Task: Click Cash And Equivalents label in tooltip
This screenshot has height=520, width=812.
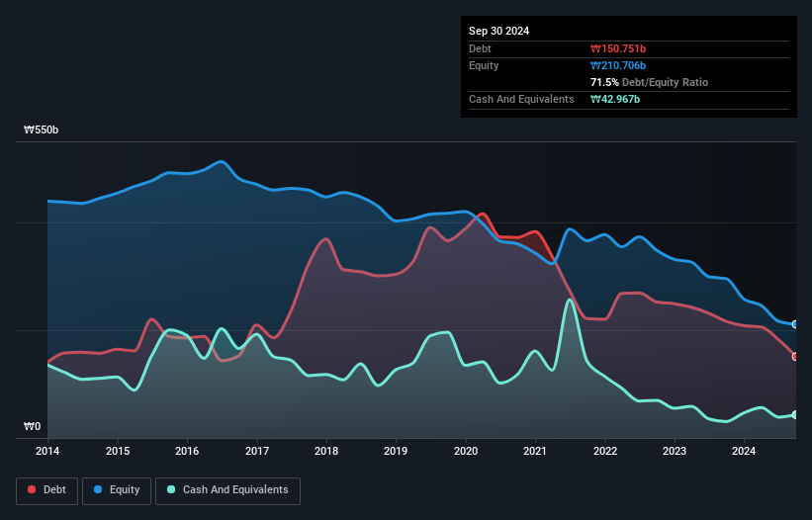Action: click(x=521, y=99)
